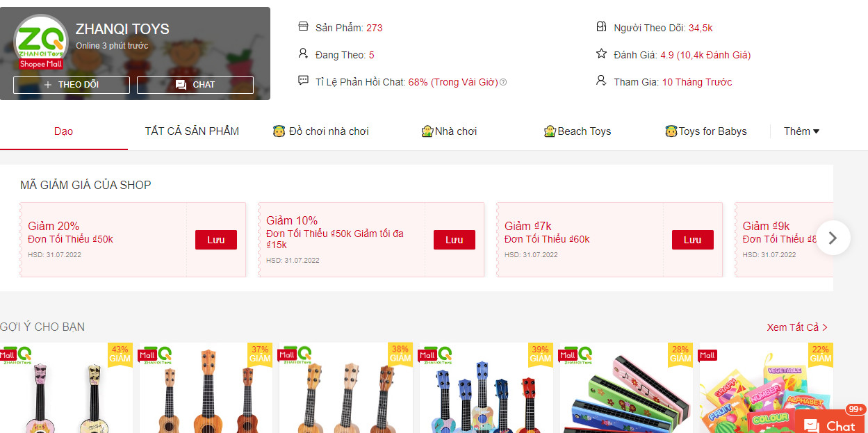Screen dimensions: 868x433
Task: Expand the Thêm categories dropdown
Action: 801,131
